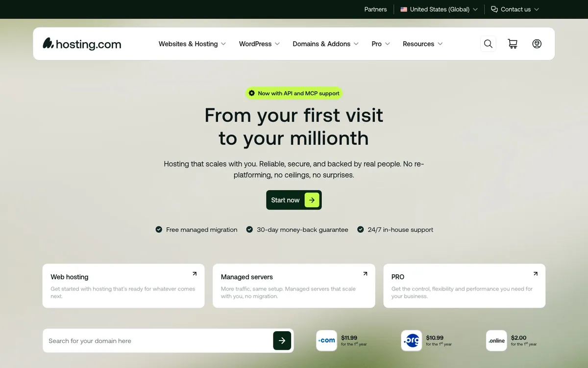Image resolution: width=588 pixels, height=368 pixels.
Task: Click the Start now button
Action: pos(294,200)
